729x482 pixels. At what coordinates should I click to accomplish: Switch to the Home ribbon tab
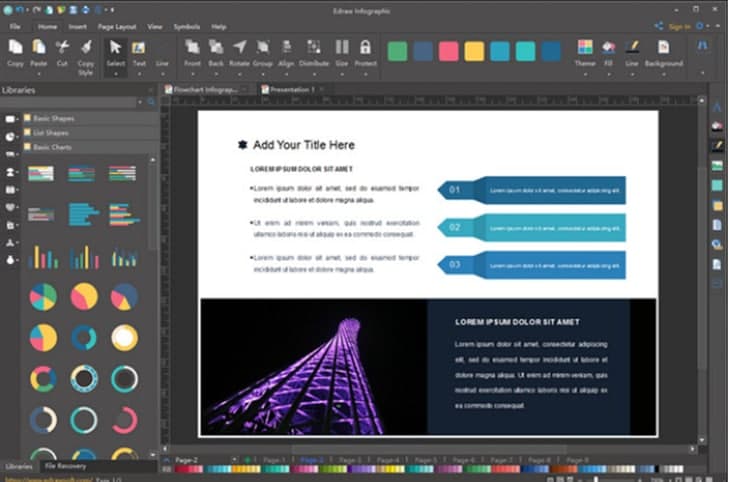coord(47,27)
